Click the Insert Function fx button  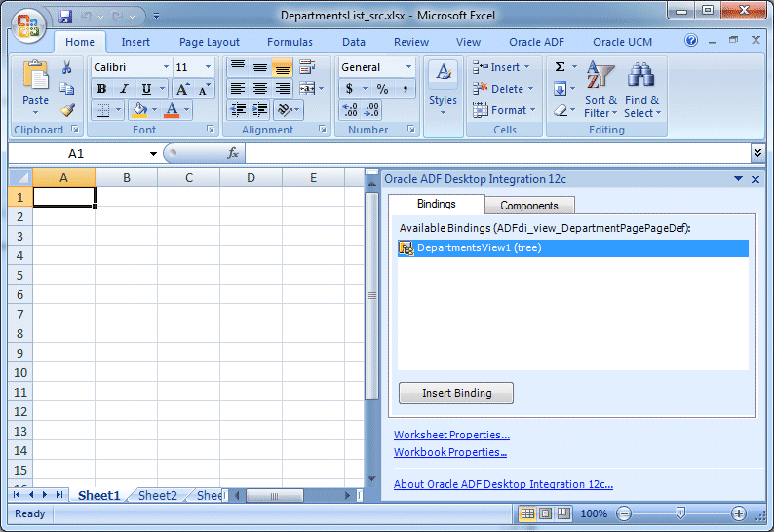point(233,154)
